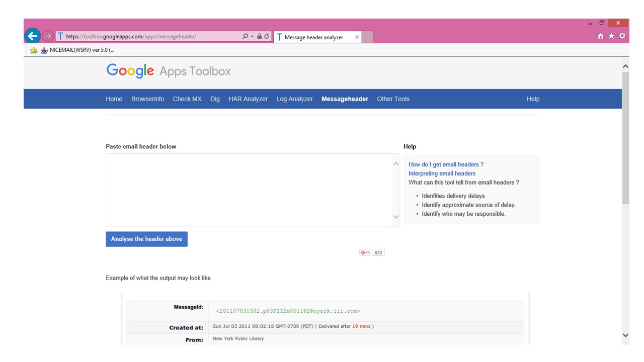This screenshot has height=362, width=644.
Task: Open the Log Analyzer tool
Action: tap(295, 99)
